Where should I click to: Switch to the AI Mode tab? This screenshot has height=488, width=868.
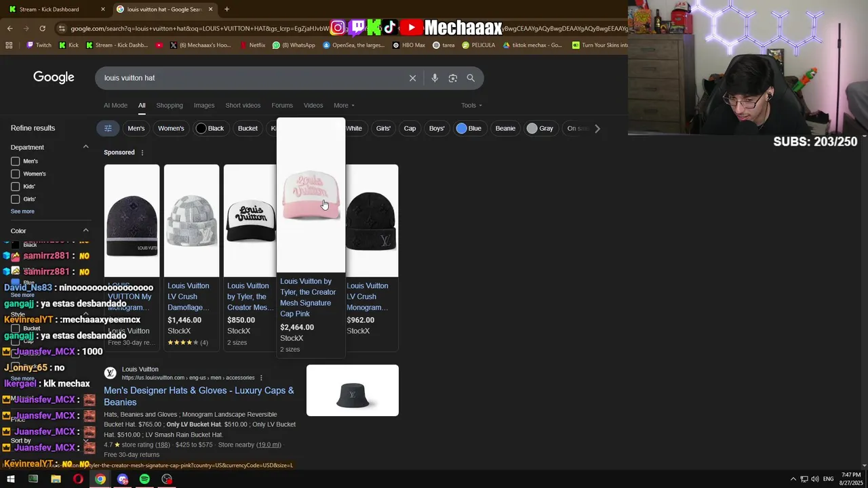(x=115, y=105)
